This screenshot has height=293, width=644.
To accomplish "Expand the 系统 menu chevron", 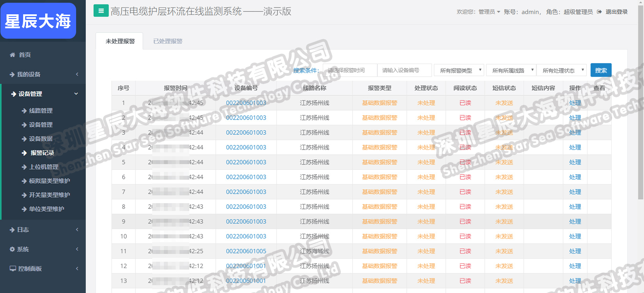I will click(77, 249).
